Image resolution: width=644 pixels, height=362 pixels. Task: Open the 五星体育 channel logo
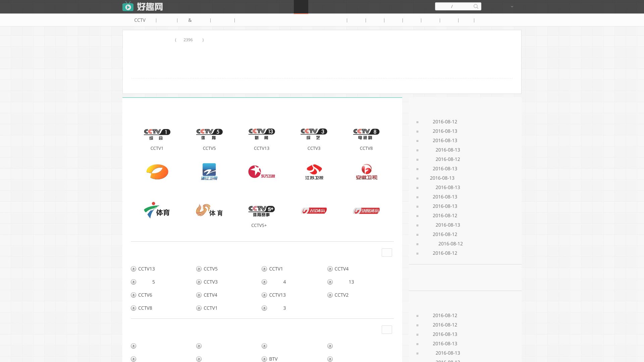click(314, 210)
